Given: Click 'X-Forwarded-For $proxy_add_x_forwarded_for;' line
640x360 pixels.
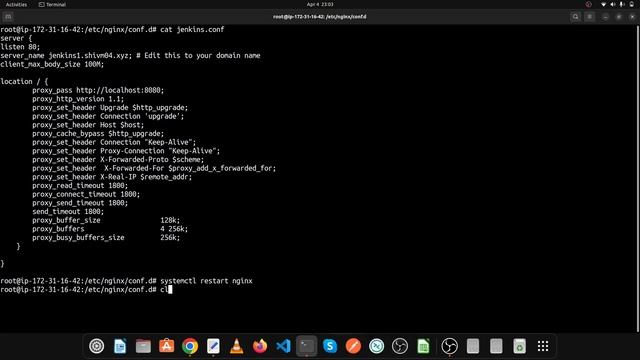Looking at the screenshot, I should tap(154, 168).
